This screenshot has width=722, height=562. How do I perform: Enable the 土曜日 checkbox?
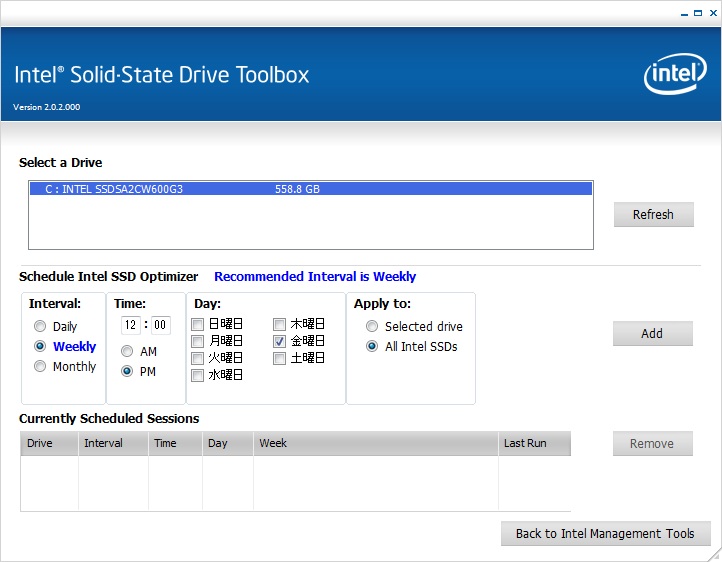coord(280,358)
